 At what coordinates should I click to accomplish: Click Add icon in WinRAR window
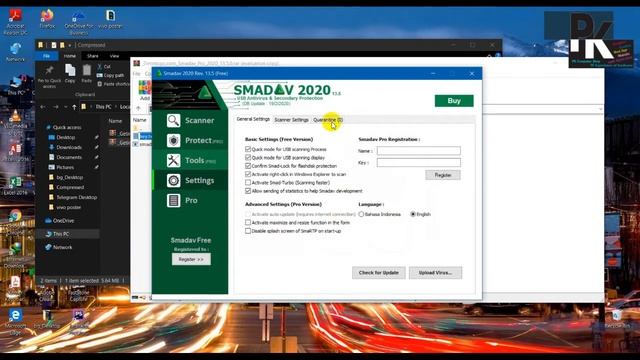[x=145, y=91]
